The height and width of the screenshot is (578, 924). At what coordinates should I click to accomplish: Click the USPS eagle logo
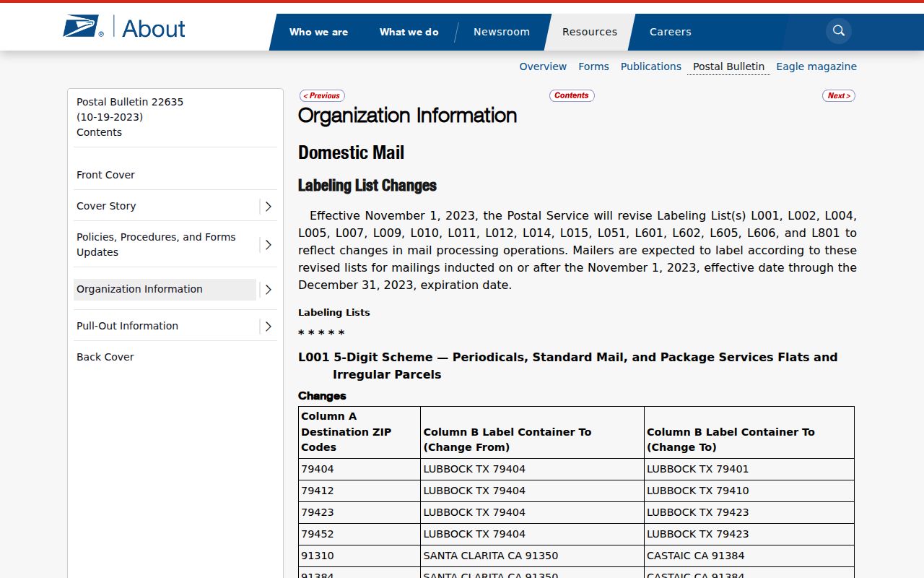click(x=83, y=27)
